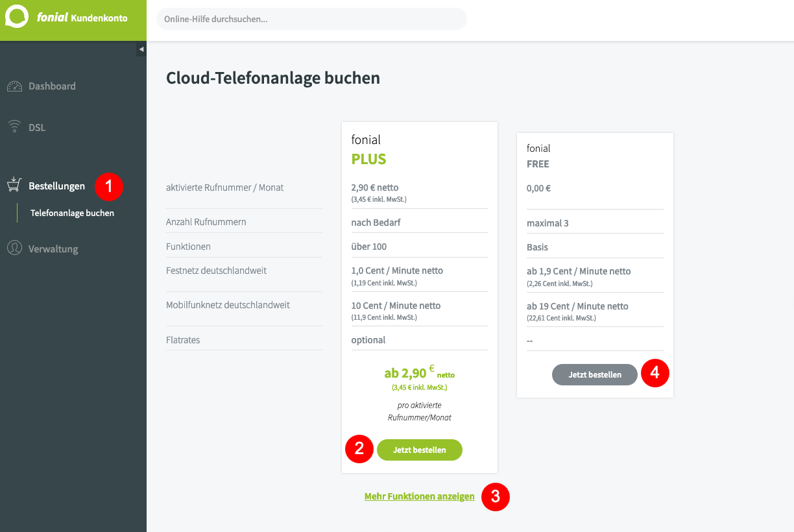
Task: Order the FREE plan with Jetzt bestellen
Action: 595,374
